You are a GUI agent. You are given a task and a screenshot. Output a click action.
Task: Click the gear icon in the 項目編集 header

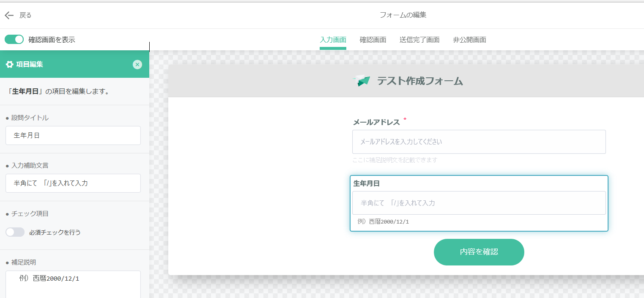9,64
